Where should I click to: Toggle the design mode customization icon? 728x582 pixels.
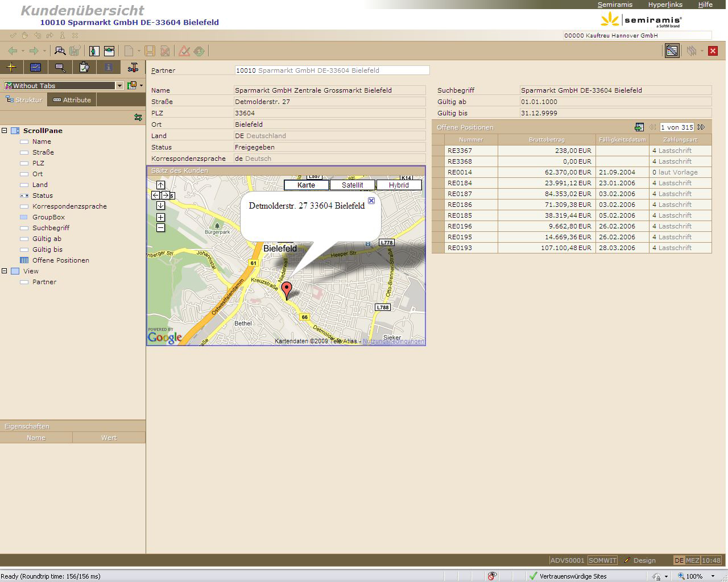click(x=672, y=51)
